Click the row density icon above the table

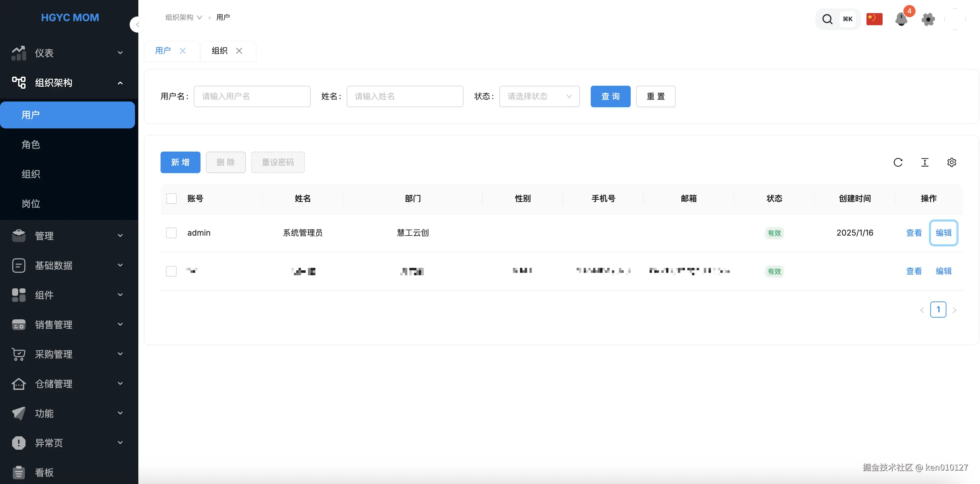(x=925, y=162)
